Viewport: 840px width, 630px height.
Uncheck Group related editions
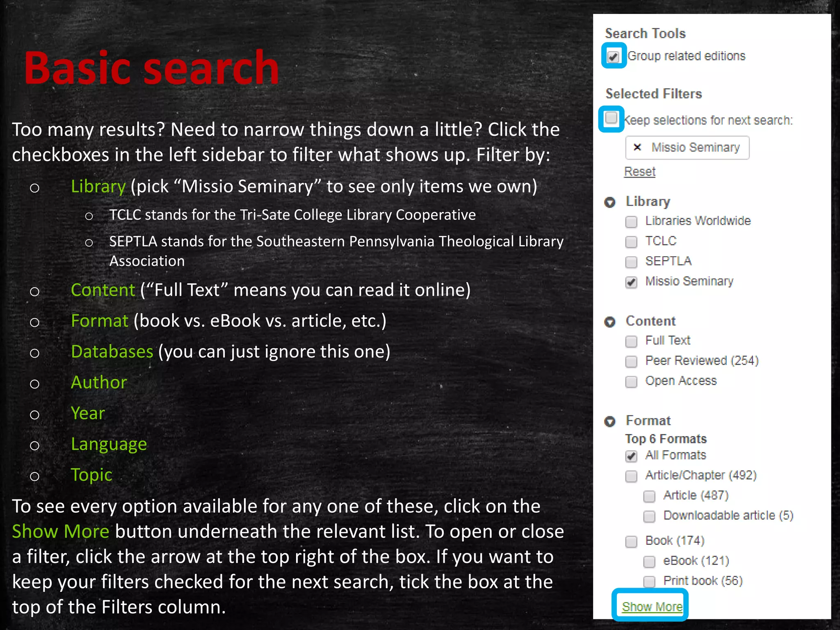pos(613,56)
